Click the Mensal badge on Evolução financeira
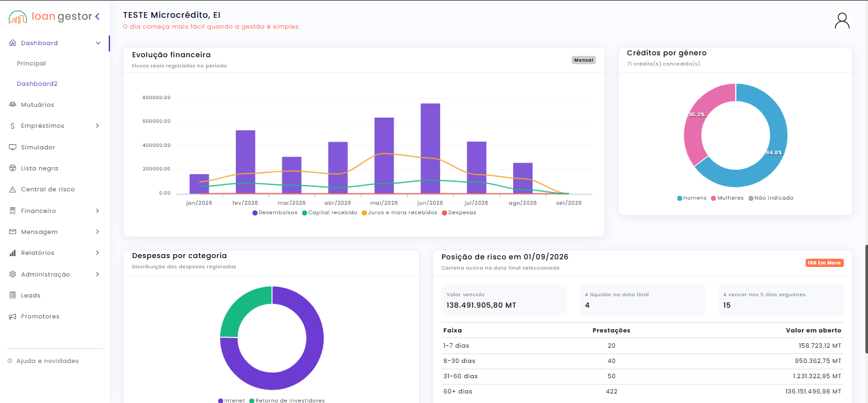Image resolution: width=868 pixels, height=403 pixels. (x=584, y=60)
